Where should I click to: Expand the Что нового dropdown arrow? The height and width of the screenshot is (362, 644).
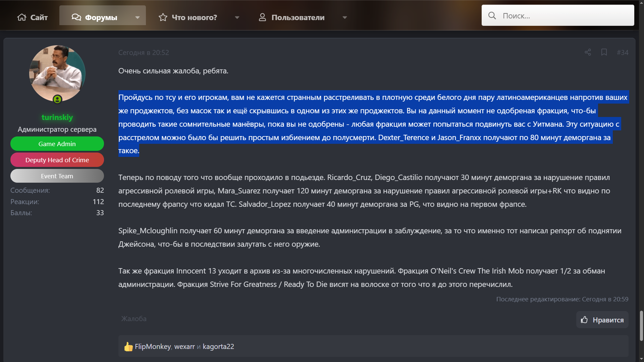(237, 17)
